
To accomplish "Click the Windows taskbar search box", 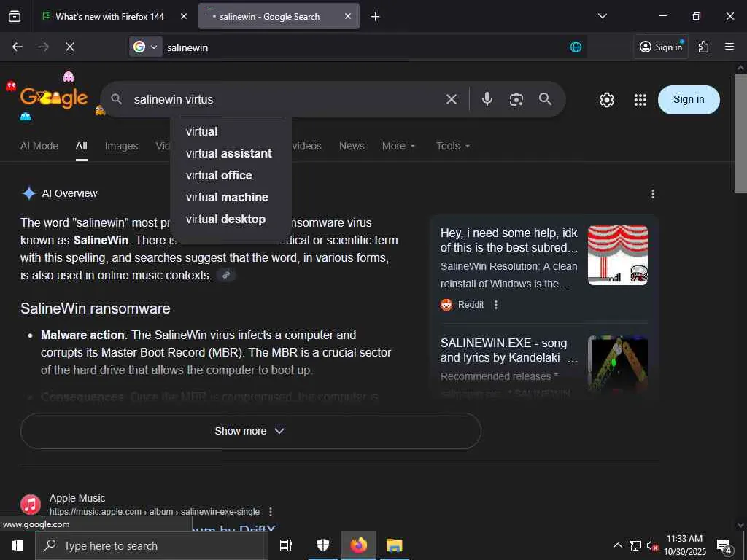I will [x=152, y=545].
